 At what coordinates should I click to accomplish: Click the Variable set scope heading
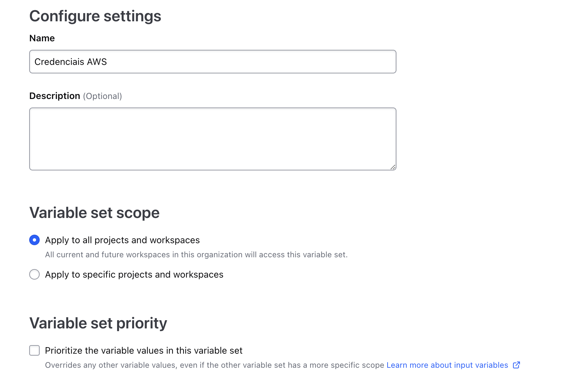pyautogui.click(x=94, y=213)
